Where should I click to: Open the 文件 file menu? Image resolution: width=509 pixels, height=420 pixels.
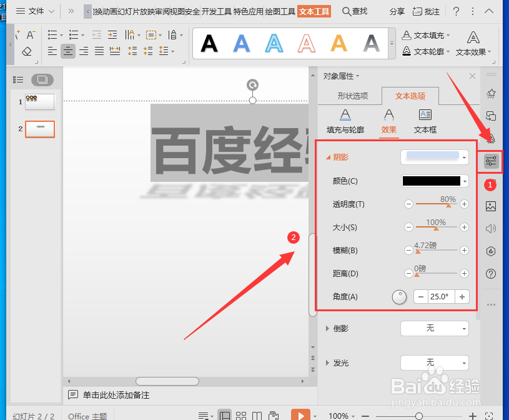coord(36,11)
